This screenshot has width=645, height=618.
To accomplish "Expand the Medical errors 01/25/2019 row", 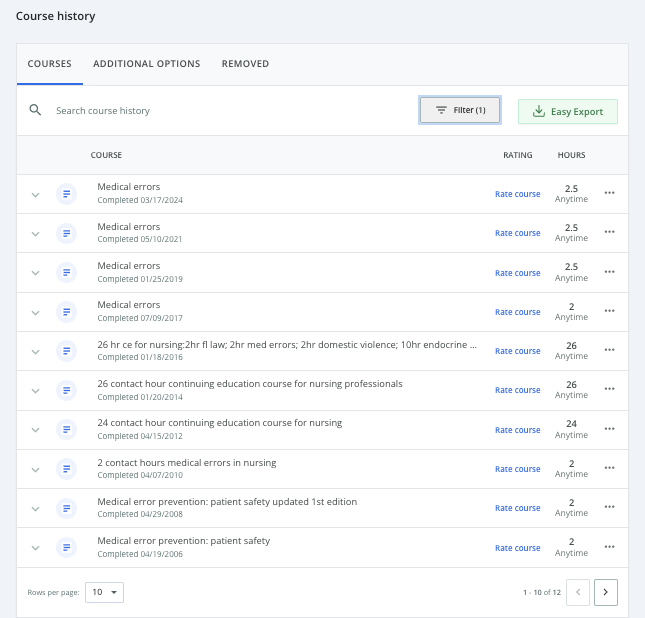I will pyautogui.click(x=35, y=273).
